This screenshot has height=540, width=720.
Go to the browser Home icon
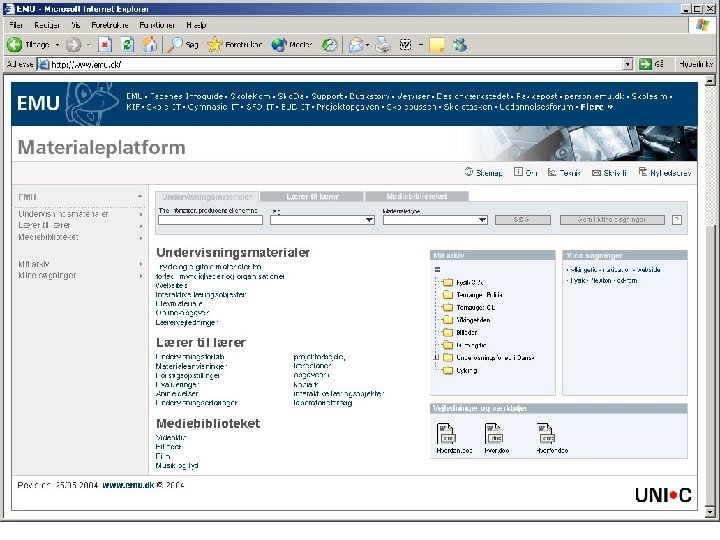(149, 45)
